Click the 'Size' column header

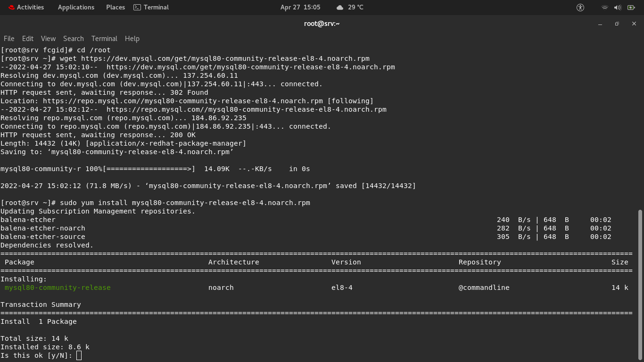click(620, 262)
